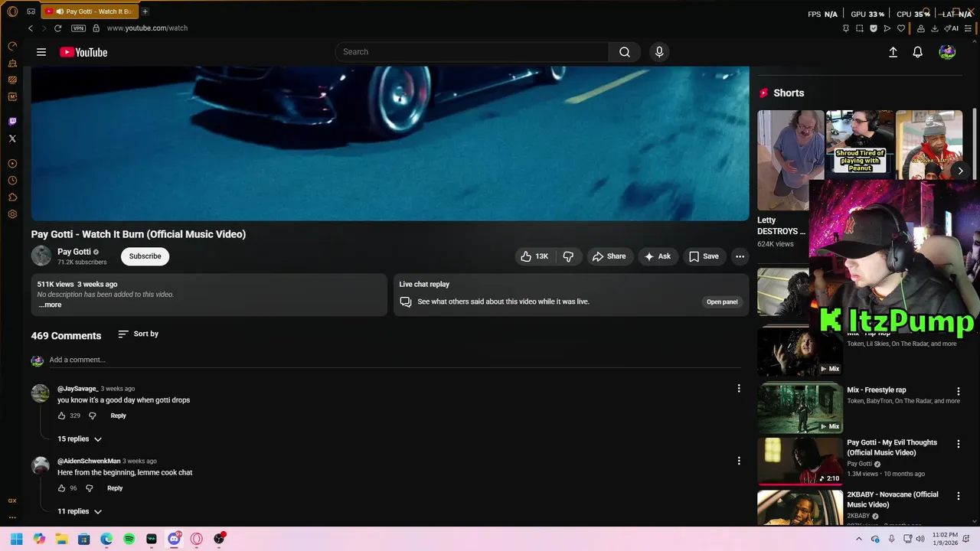Go to the YouTube home logo
This screenshot has width=980, height=551.
(x=83, y=52)
